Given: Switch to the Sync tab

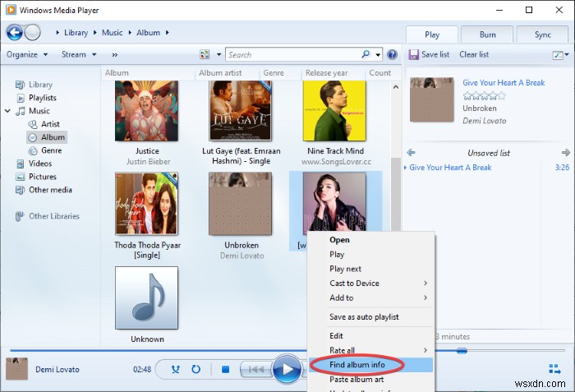Looking at the screenshot, I should pyautogui.click(x=542, y=35).
